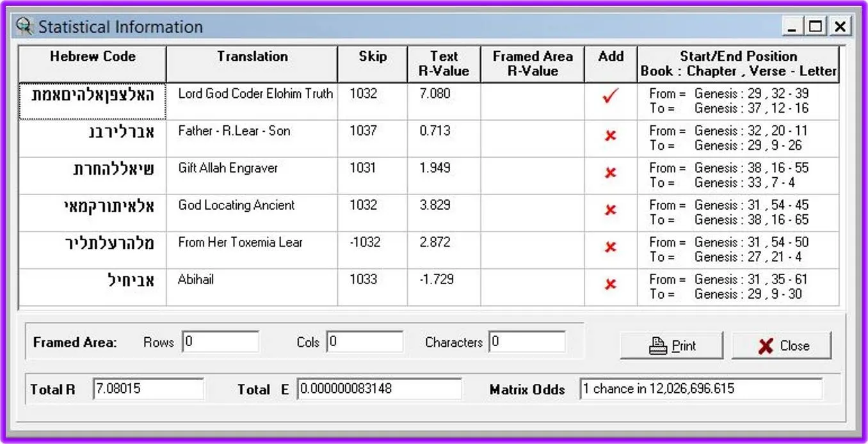The height and width of the screenshot is (444, 868).
Task: Click the Total E field showing 0.000000083148
Action: (380, 389)
